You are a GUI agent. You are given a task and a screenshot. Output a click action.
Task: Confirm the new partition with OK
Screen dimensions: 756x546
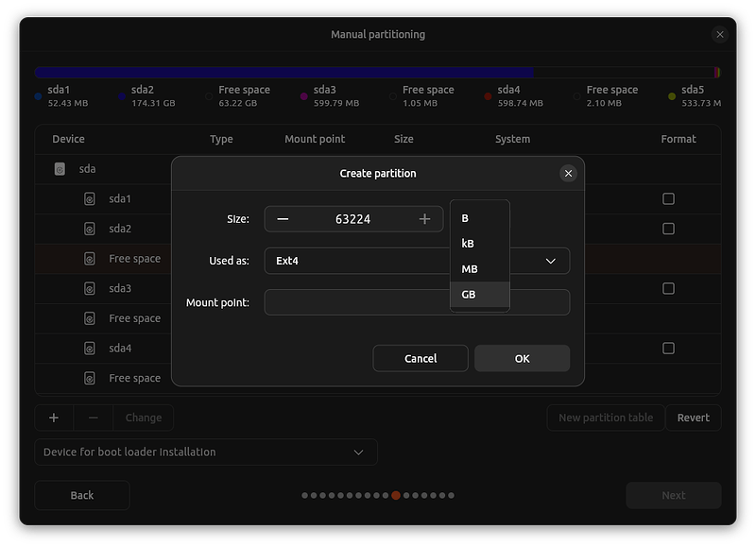[x=522, y=358]
